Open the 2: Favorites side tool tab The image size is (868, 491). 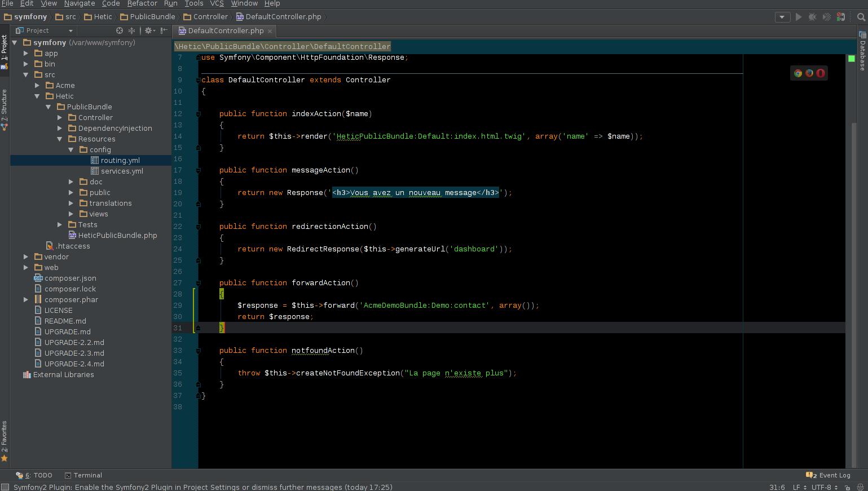5,441
